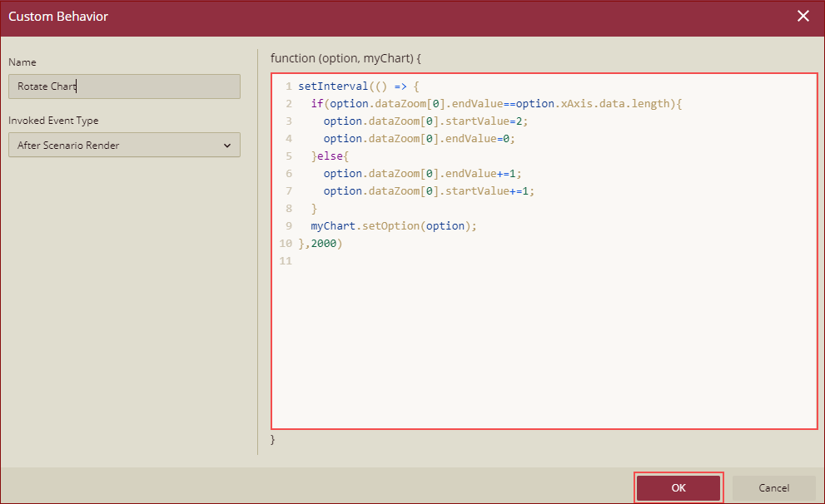Click the function (option, myChart) header text

[x=346, y=59]
